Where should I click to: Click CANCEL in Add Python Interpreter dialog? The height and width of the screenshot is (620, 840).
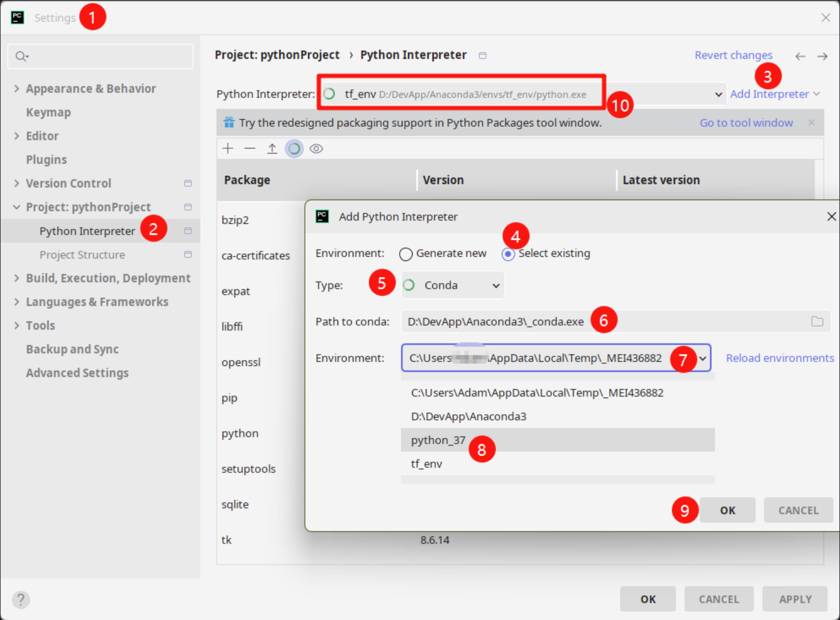(x=798, y=510)
